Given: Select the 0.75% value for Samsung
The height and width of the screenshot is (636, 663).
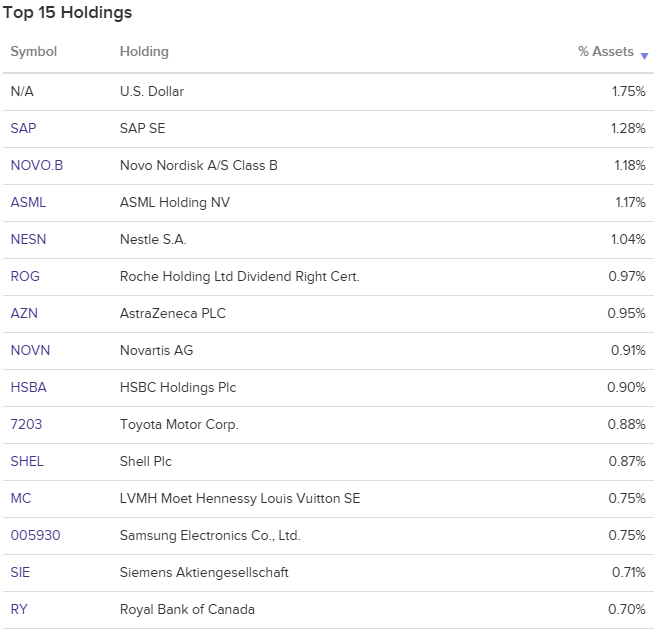Looking at the screenshot, I should pyautogui.click(x=627, y=535).
